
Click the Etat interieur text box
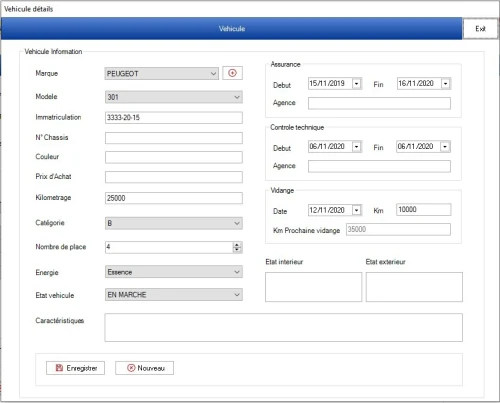[313, 287]
